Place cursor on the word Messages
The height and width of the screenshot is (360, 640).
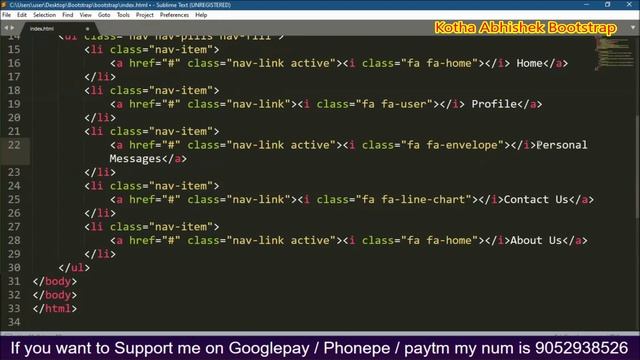point(135,159)
